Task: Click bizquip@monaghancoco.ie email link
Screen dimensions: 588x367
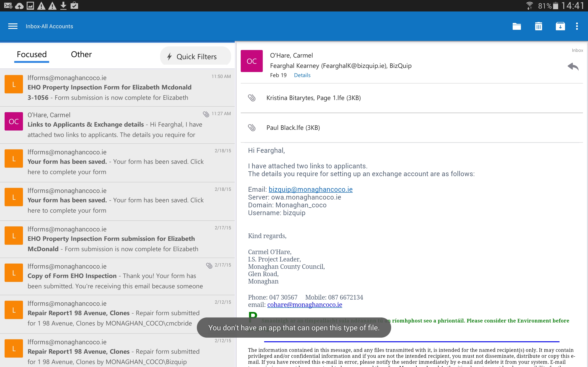Action: click(x=311, y=189)
